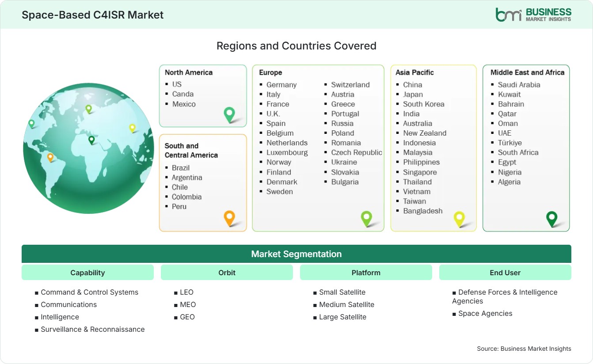Click the Market Segmentation banner

pos(296,254)
